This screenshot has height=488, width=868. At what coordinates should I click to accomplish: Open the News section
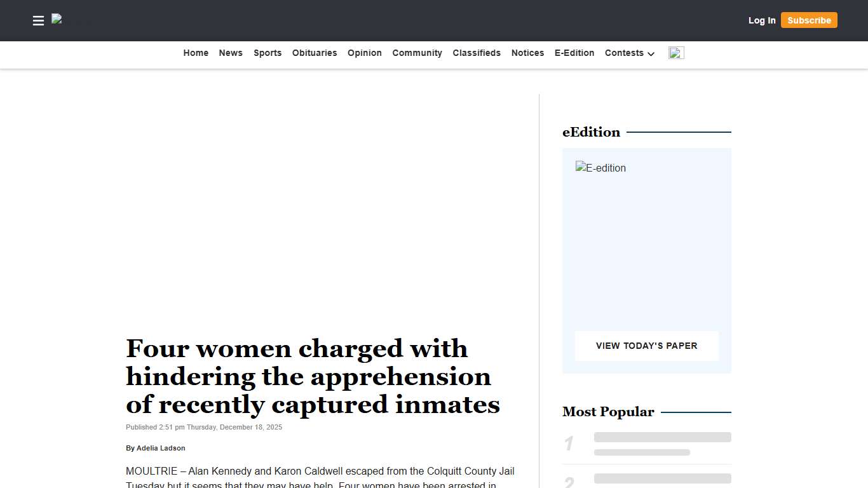click(230, 53)
